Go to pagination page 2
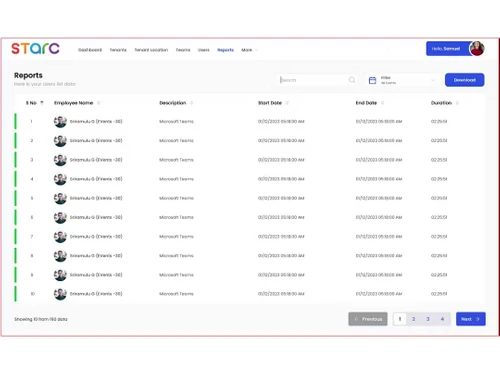Image resolution: width=500 pixels, height=375 pixels. pyautogui.click(x=414, y=319)
